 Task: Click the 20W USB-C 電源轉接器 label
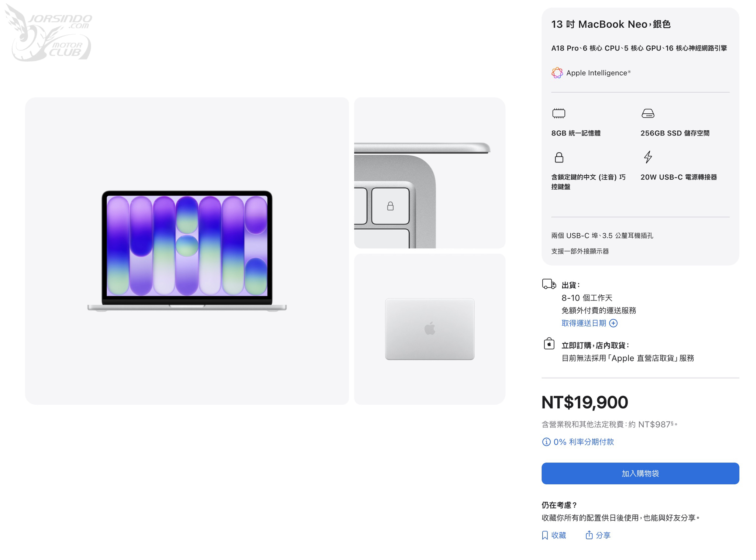point(678,177)
